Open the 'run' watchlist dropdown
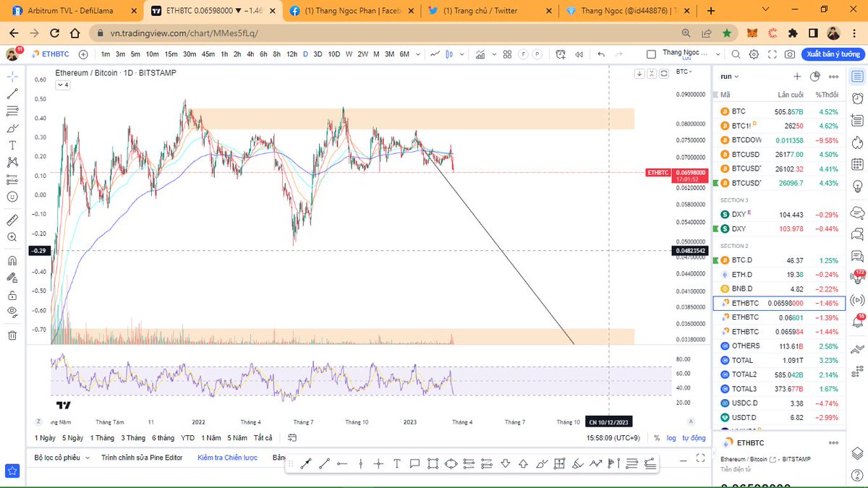This screenshot has height=488, width=868. pos(728,76)
